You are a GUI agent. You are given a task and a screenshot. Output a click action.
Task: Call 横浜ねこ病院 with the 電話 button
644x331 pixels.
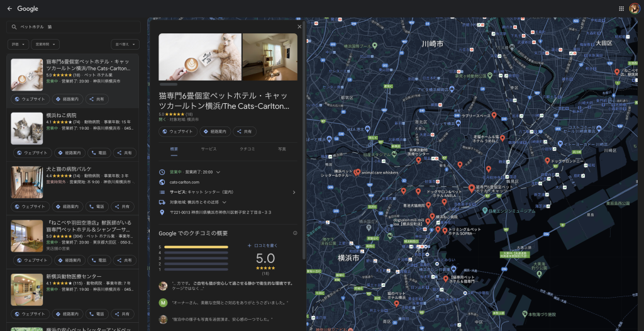(x=99, y=152)
